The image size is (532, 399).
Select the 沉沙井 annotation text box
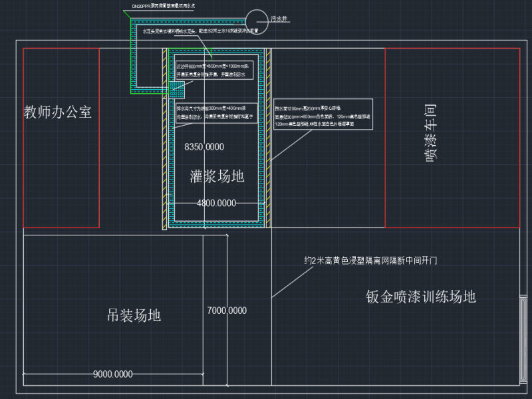[x=212, y=70]
